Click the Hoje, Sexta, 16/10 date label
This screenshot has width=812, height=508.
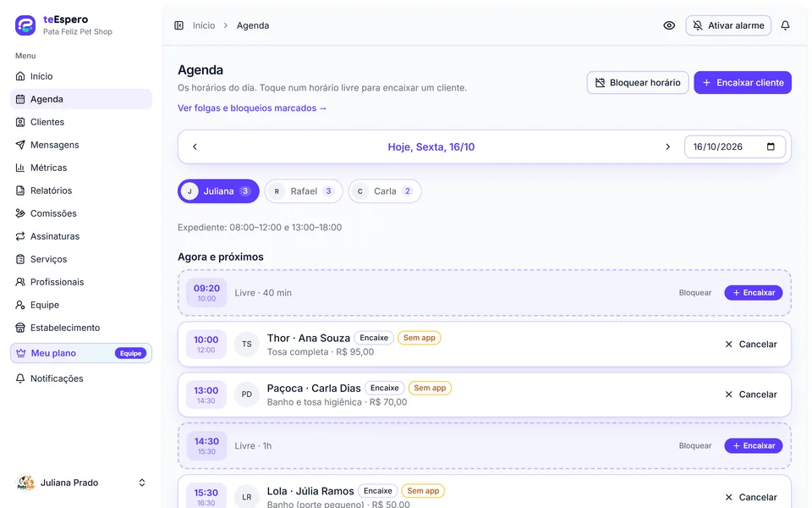[x=431, y=146]
